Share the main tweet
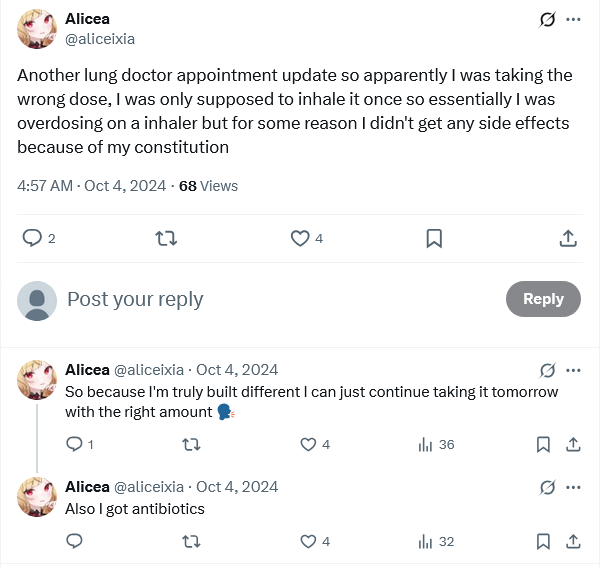611x567 pixels. [567, 238]
